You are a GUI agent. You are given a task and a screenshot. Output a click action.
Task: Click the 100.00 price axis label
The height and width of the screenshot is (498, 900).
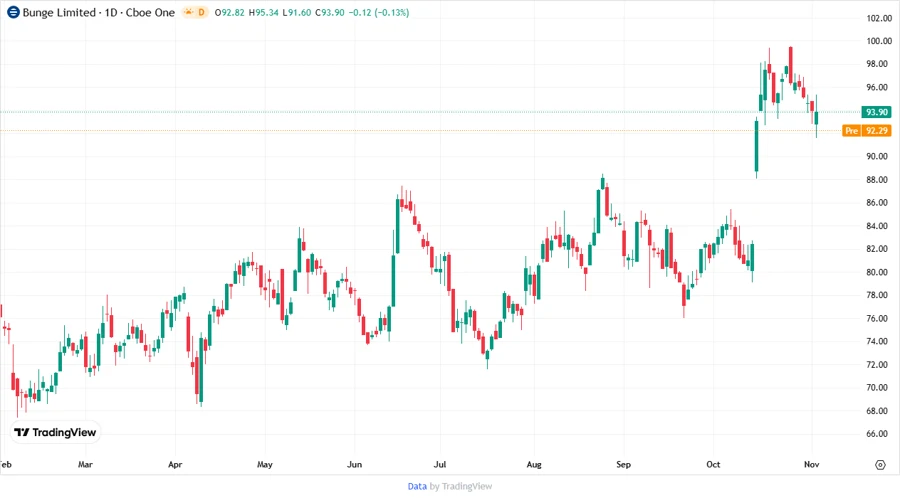879,41
